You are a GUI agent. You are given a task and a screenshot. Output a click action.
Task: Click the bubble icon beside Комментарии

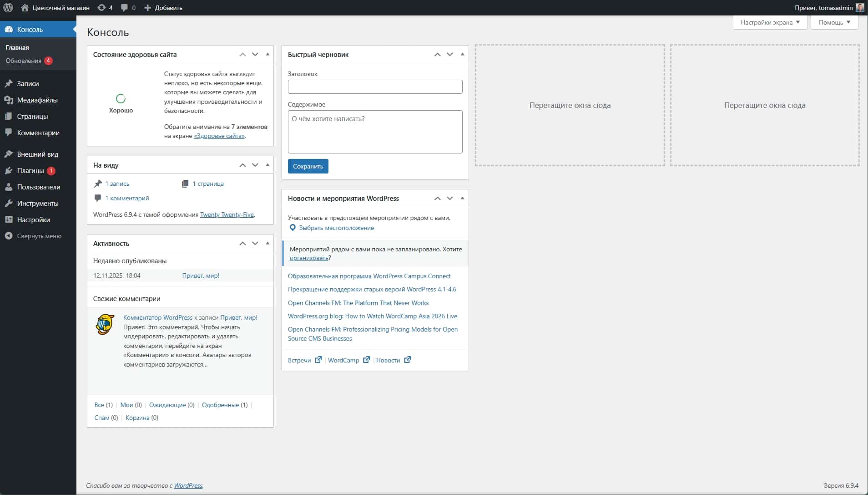[x=9, y=133]
